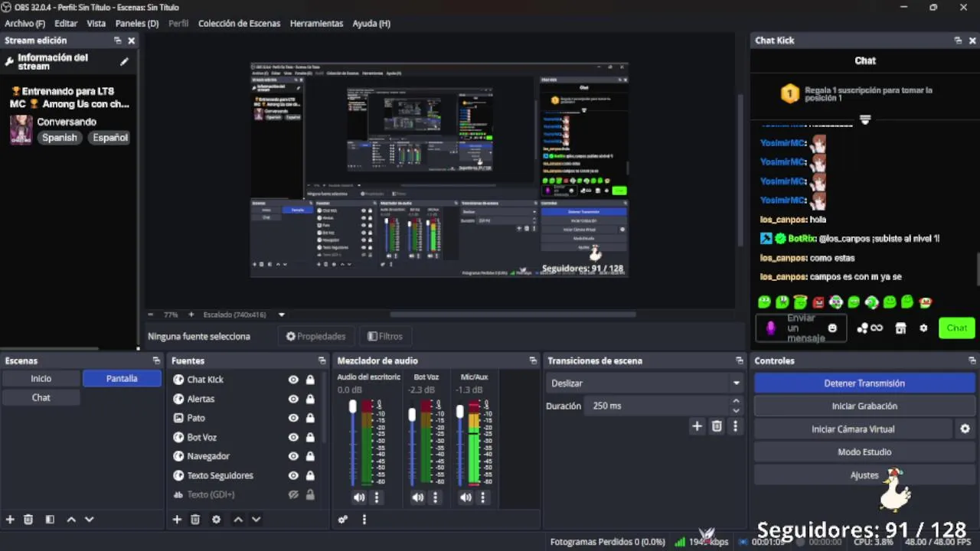Add a new source in Fuentes

click(177, 519)
